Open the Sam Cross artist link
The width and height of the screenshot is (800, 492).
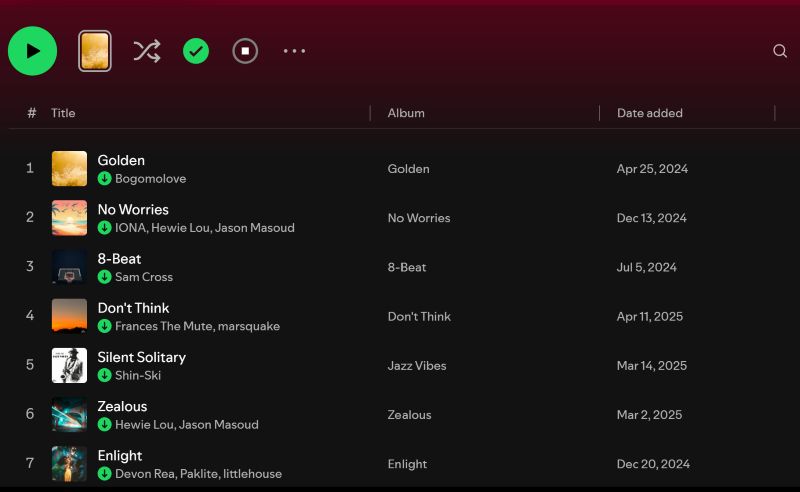pyautogui.click(x=144, y=277)
